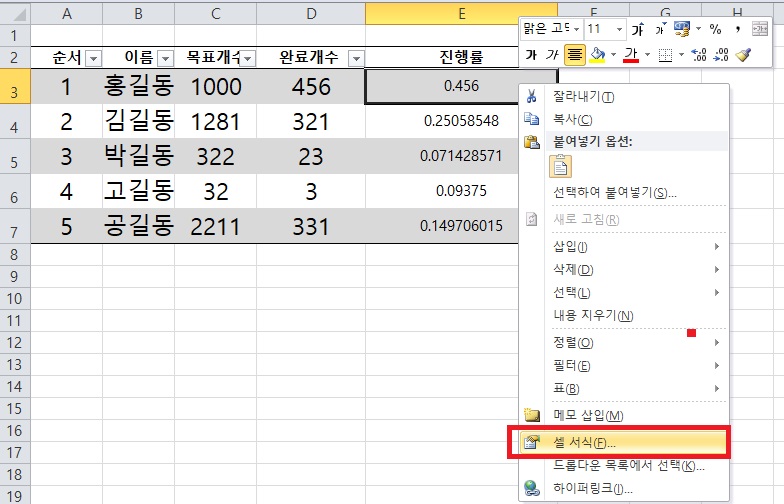
Task: Select cell with value 0.149706015
Action: 461,226
